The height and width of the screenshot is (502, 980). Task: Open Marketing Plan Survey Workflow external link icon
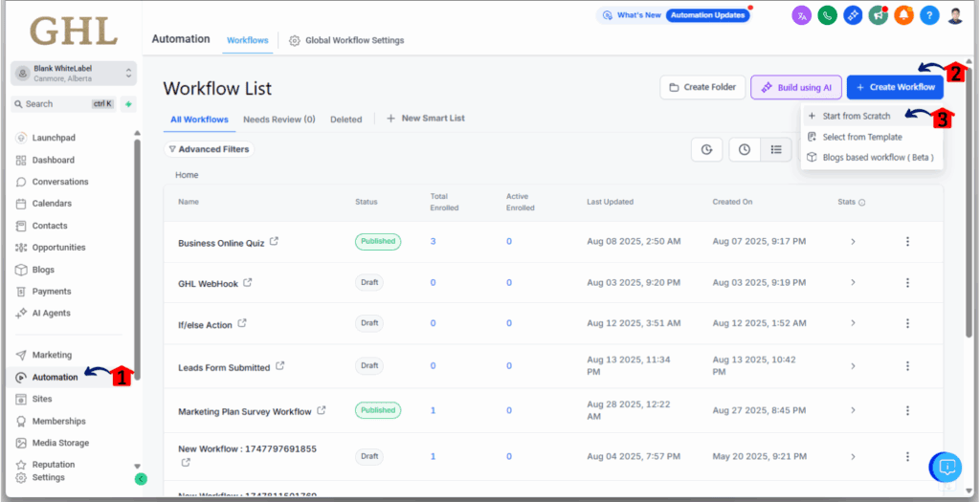(x=322, y=410)
